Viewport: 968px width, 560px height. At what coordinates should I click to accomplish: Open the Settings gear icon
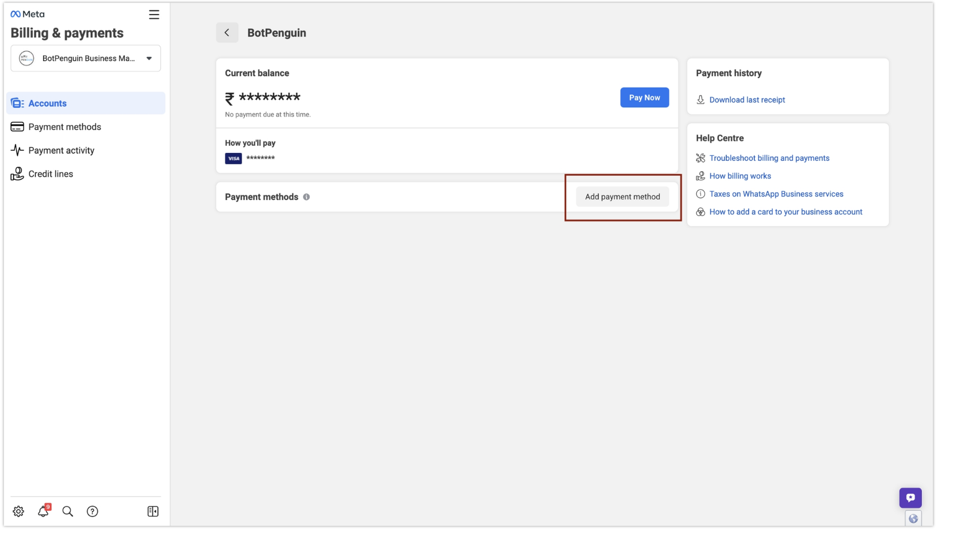18,511
